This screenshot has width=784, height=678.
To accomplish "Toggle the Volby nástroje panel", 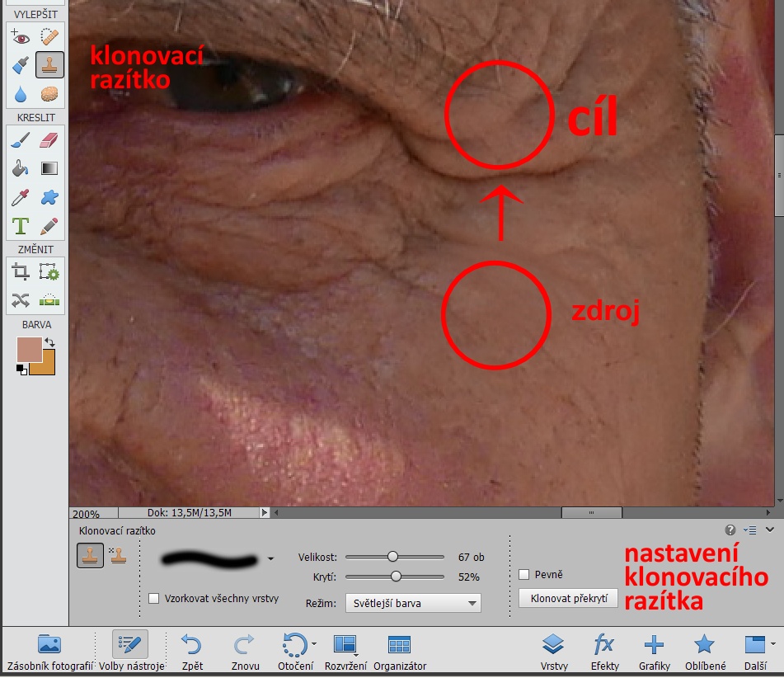I will point(131,652).
